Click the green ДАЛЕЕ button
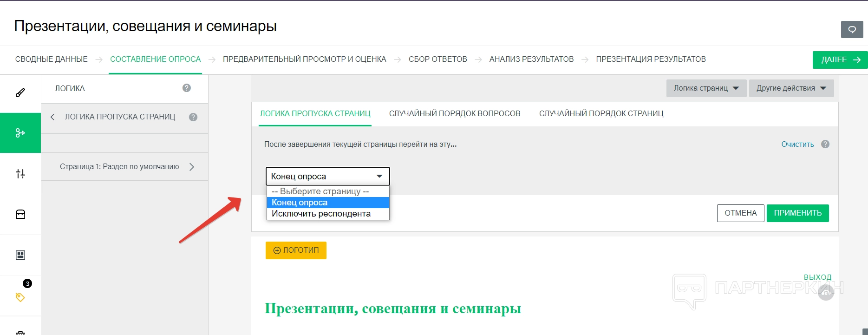 840,60
